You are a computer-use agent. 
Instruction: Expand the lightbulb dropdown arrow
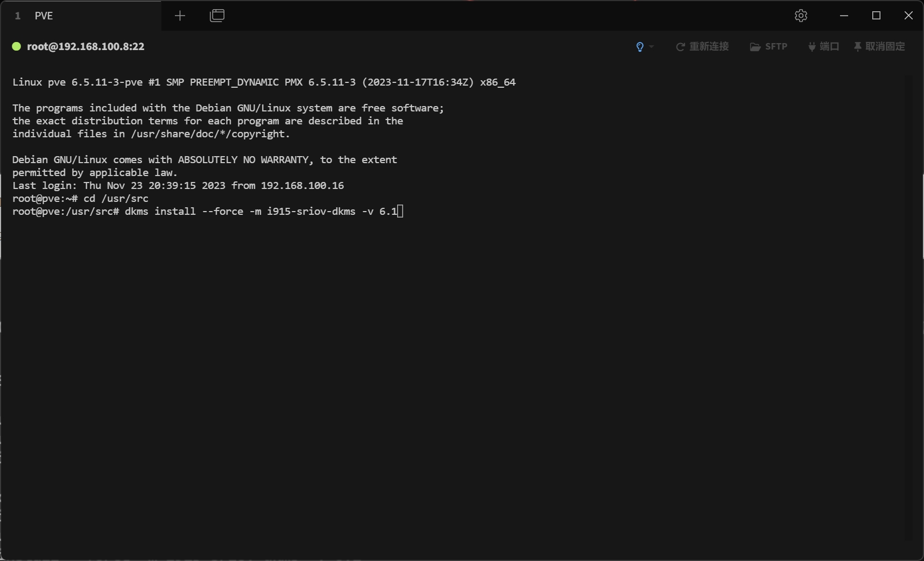pyautogui.click(x=652, y=47)
